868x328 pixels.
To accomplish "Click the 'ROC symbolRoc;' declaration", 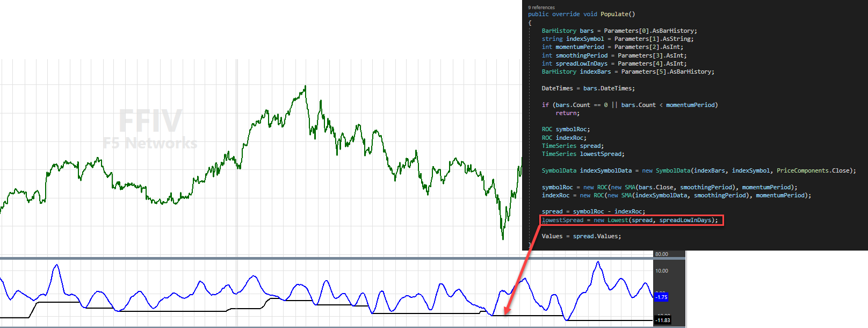I will (566, 129).
